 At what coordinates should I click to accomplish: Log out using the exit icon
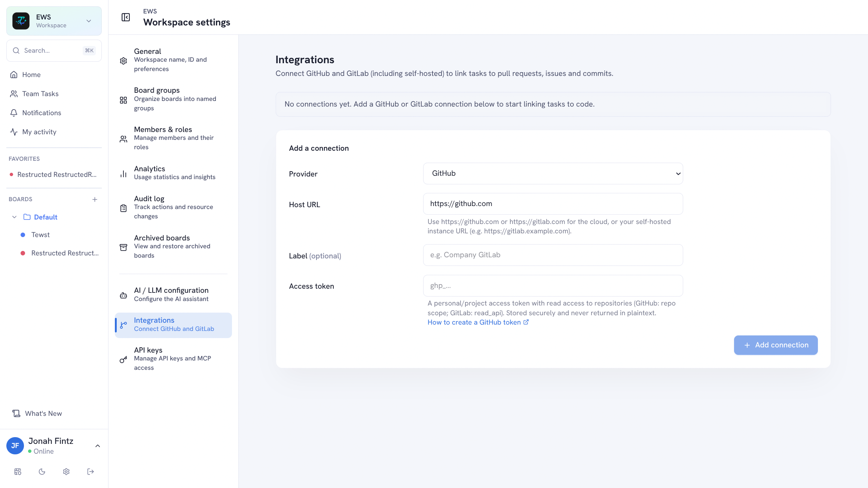click(91, 472)
